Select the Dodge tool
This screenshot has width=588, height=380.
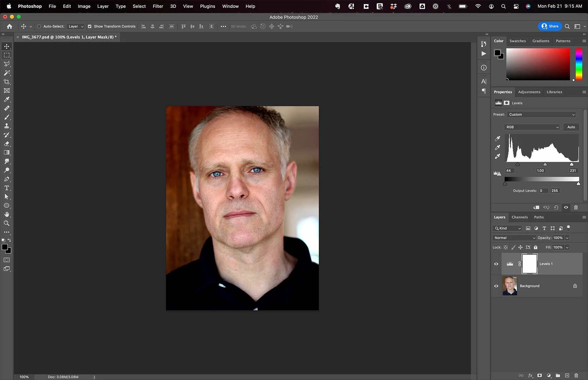(x=7, y=170)
